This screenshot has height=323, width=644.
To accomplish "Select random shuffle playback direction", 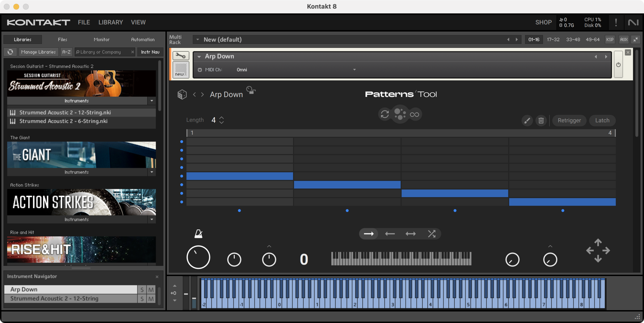I will click(x=432, y=234).
